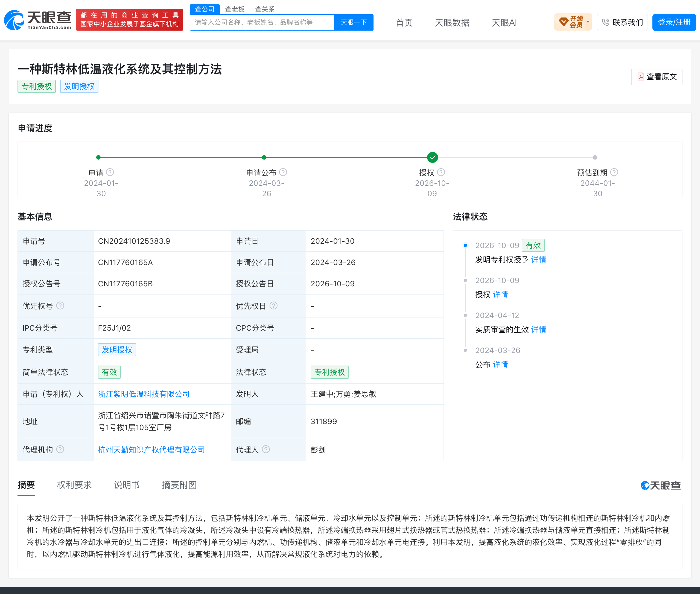Click the 天眼一下 search button
Image resolution: width=700 pixels, height=594 pixels.
[354, 22]
